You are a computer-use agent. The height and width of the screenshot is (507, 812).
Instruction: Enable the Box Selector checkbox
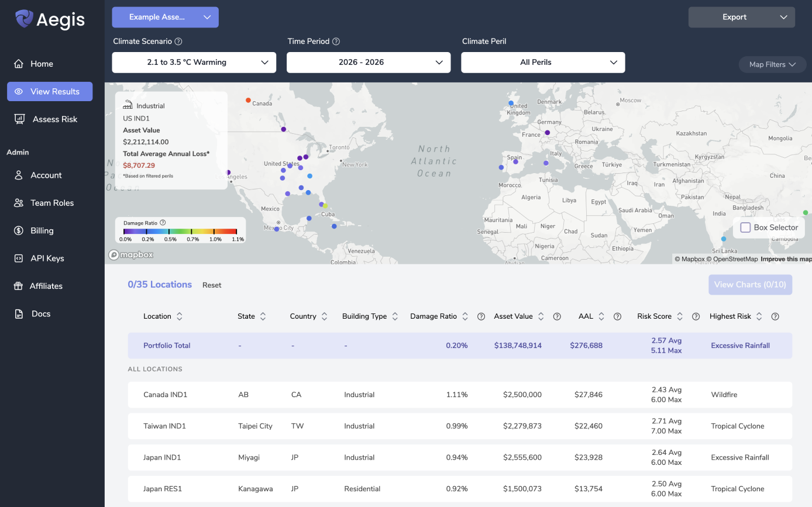[x=745, y=227]
